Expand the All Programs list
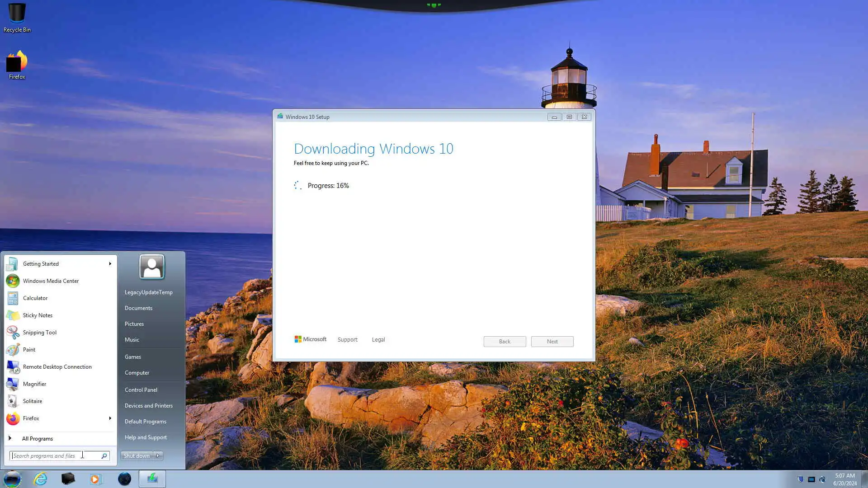This screenshot has width=868, height=488. [37, 439]
